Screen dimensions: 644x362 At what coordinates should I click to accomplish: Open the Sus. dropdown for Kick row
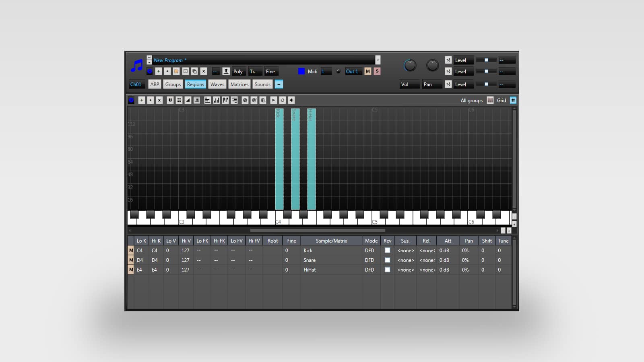coord(405,250)
